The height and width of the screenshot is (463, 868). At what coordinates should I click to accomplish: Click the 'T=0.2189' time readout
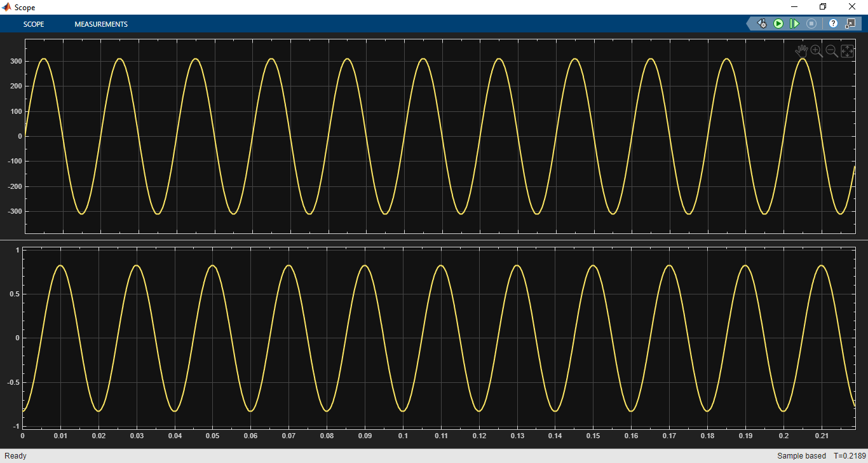coord(850,456)
